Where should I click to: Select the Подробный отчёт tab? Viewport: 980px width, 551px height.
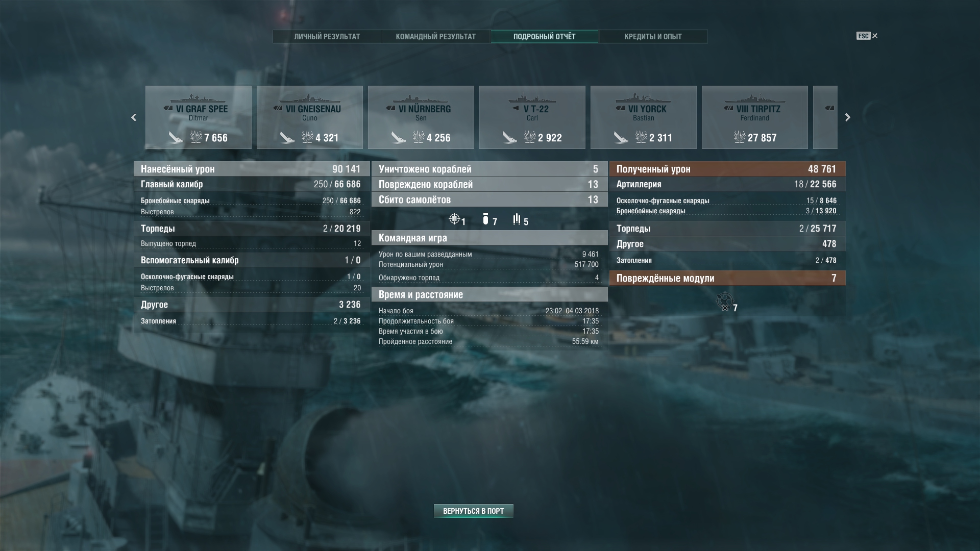click(545, 37)
